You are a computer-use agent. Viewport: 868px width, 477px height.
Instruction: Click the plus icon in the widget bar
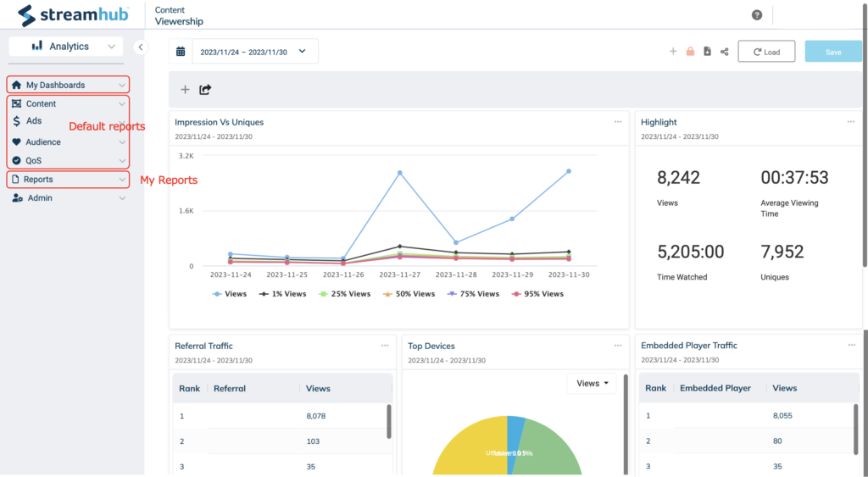click(x=185, y=90)
